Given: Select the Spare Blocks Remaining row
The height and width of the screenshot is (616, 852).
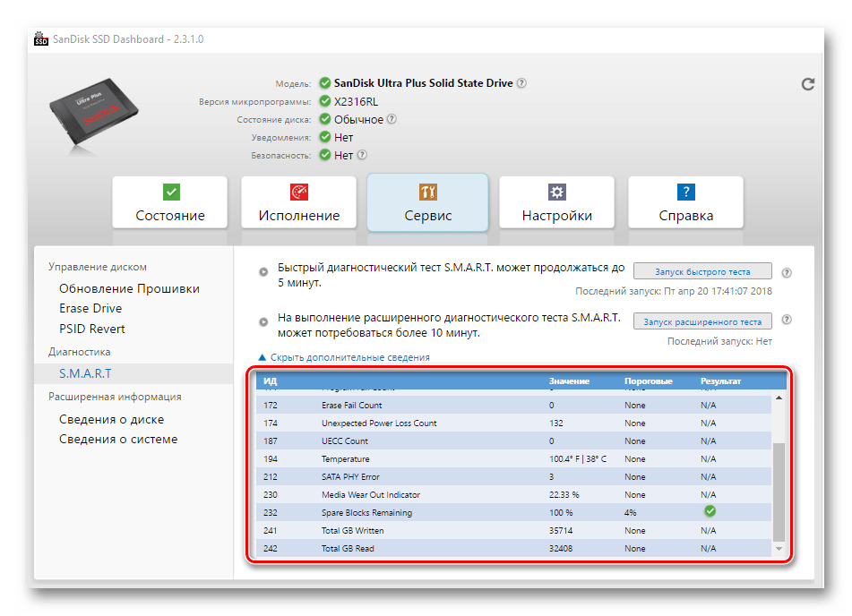Looking at the screenshot, I should [514, 513].
